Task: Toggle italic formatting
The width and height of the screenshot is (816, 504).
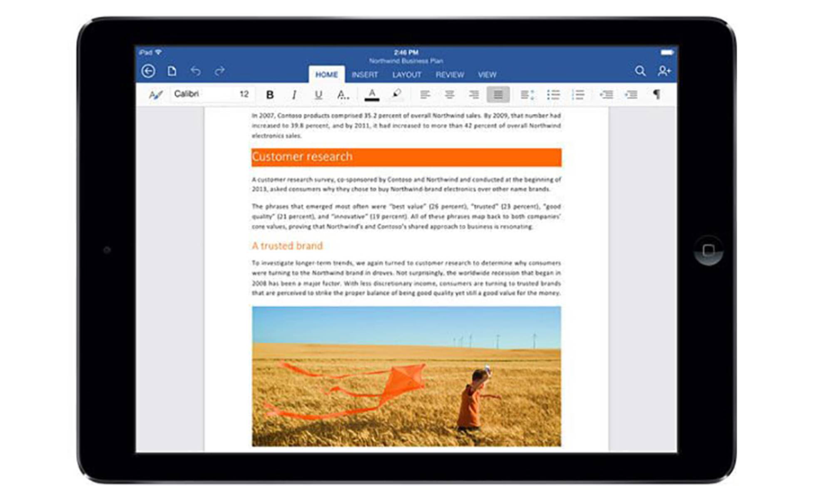Action: click(x=294, y=95)
